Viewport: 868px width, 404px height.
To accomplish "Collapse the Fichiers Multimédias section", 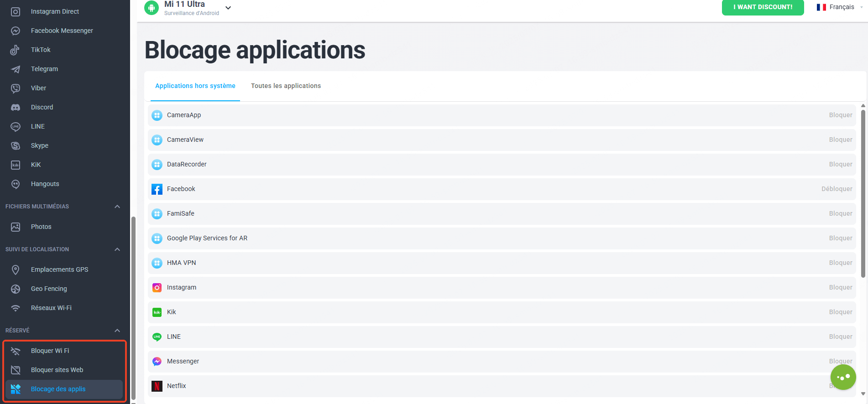I will [x=117, y=207].
